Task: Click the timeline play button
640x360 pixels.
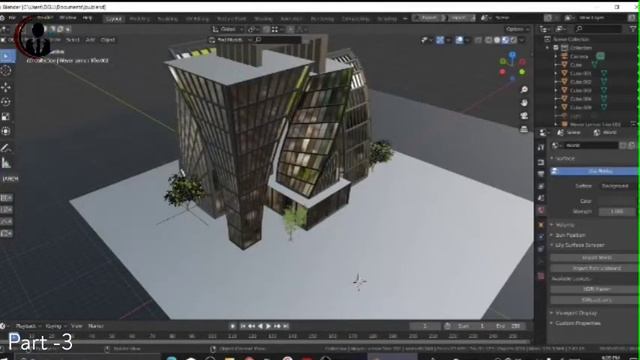Action: pos(268,326)
